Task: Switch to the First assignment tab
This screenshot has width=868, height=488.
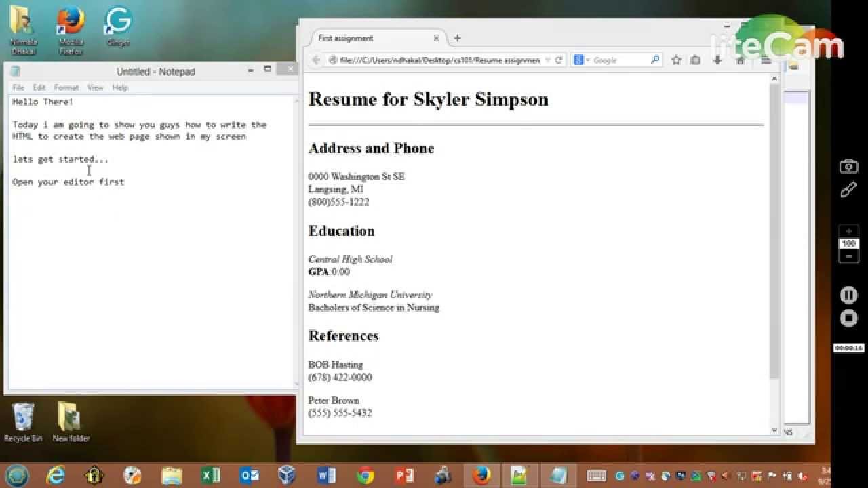Action: click(376, 38)
